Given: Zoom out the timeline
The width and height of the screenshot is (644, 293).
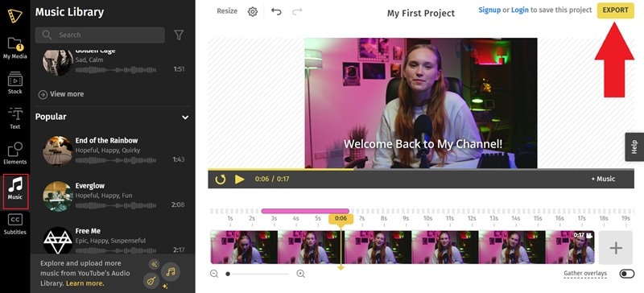Looking at the screenshot, I should [x=214, y=274].
